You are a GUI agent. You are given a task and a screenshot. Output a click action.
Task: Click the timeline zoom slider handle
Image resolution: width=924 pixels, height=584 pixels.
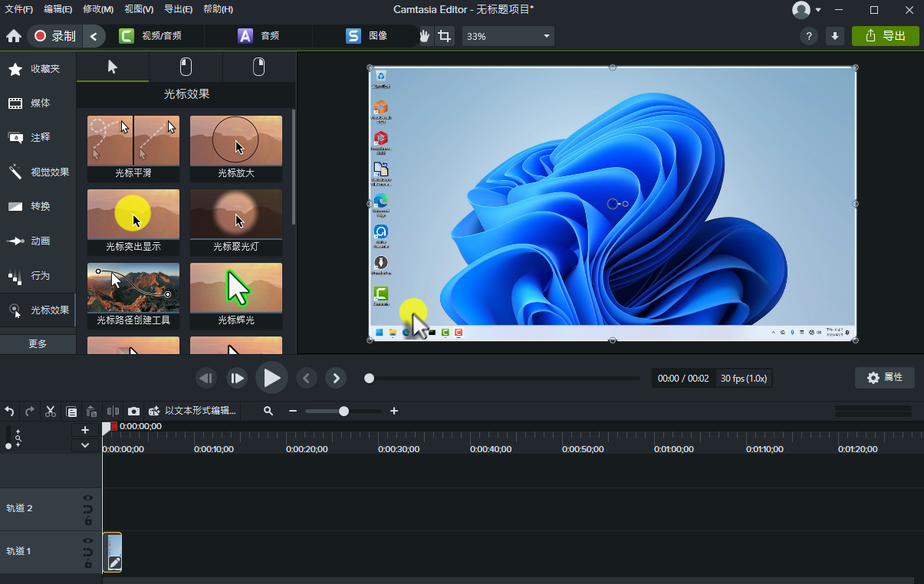tap(344, 412)
